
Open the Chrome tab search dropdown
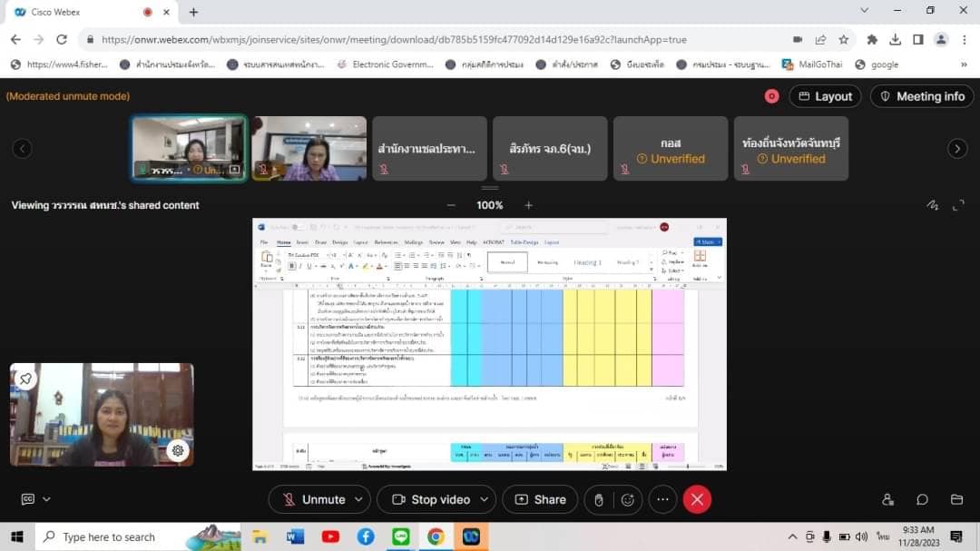[x=865, y=11]
